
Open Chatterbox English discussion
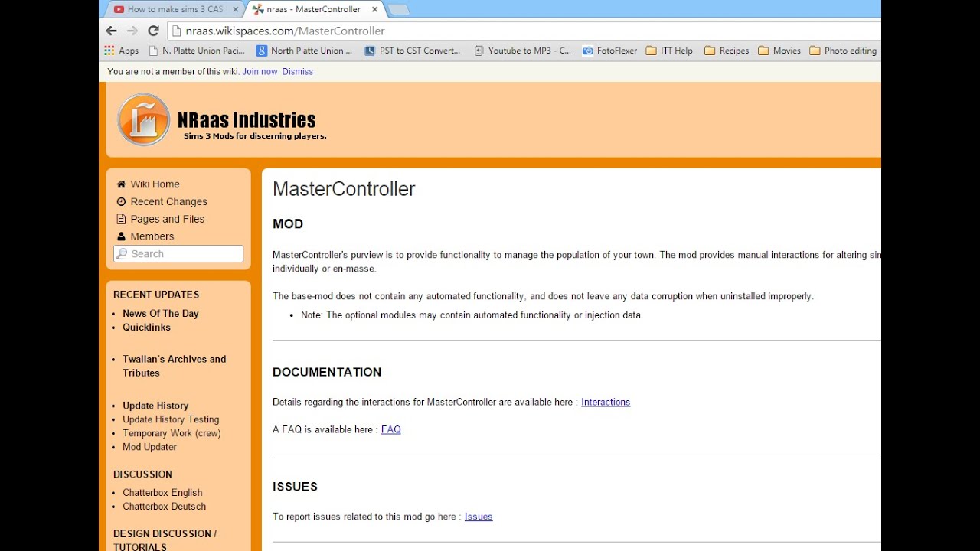tap(162, 493)
